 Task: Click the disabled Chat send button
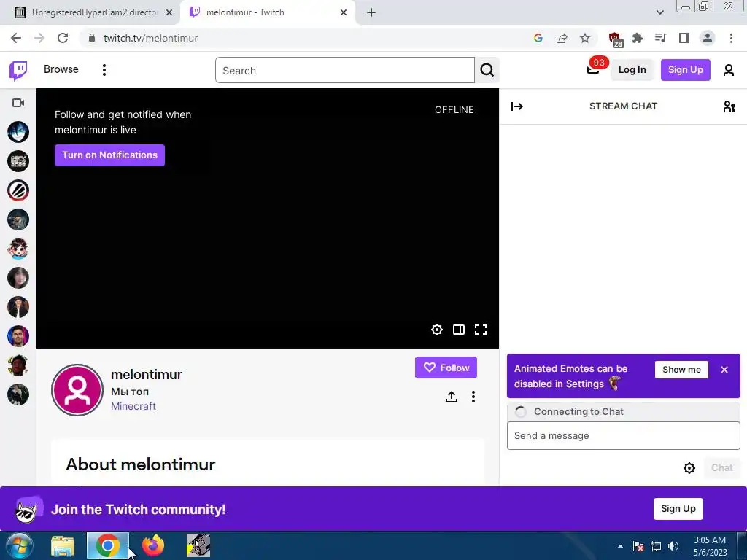[x=721, y=467]
